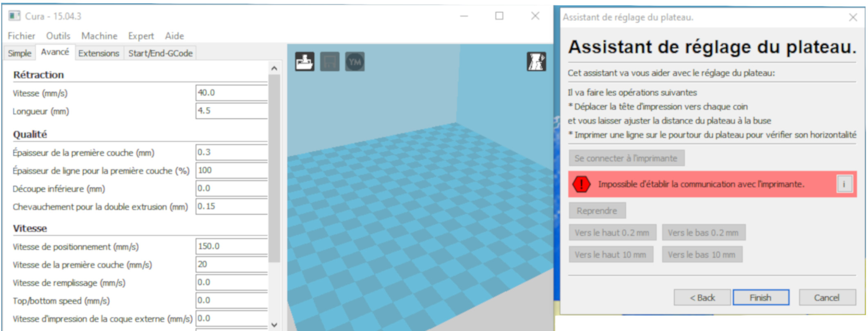Click the 'Il va faire les opérations suivantes' text
The height and width of the screenshot is (331, 868).
coord(632,93)
